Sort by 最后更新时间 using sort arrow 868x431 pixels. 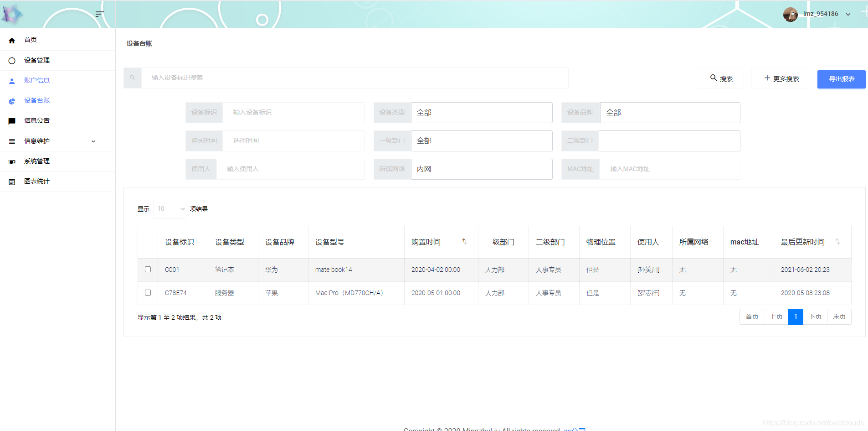point(837,242)
